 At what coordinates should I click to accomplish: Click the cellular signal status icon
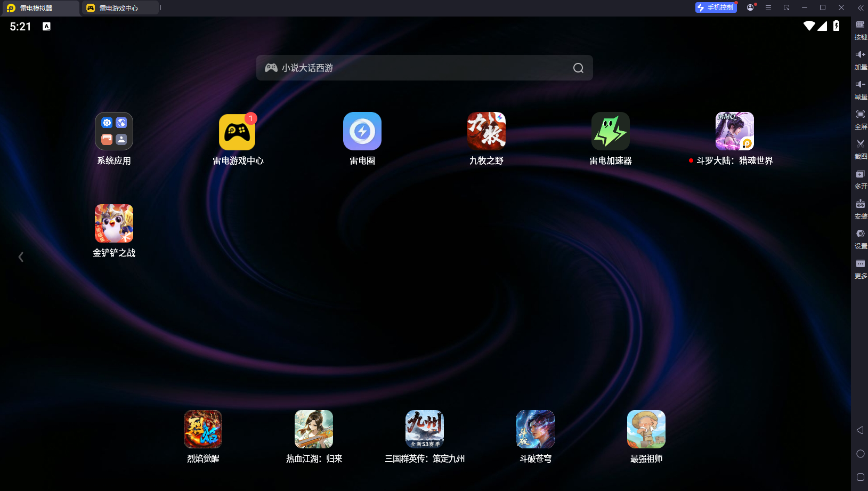point(823,26)
